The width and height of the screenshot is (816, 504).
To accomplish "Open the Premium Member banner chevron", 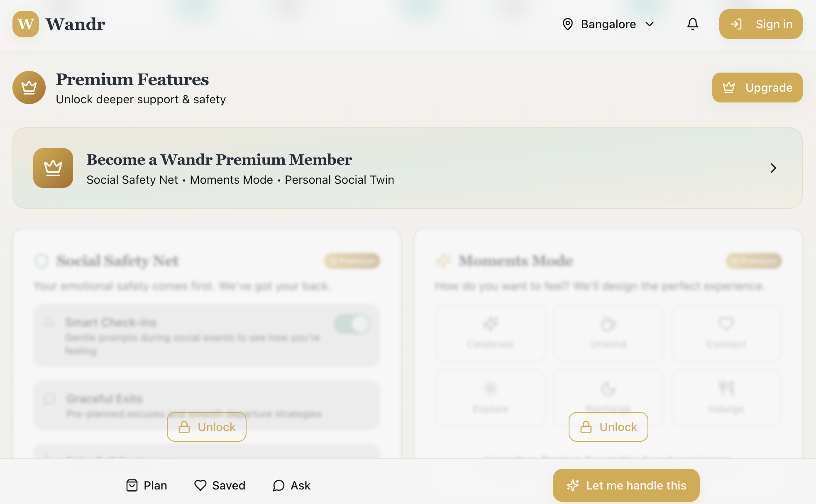I will [773, 168].
